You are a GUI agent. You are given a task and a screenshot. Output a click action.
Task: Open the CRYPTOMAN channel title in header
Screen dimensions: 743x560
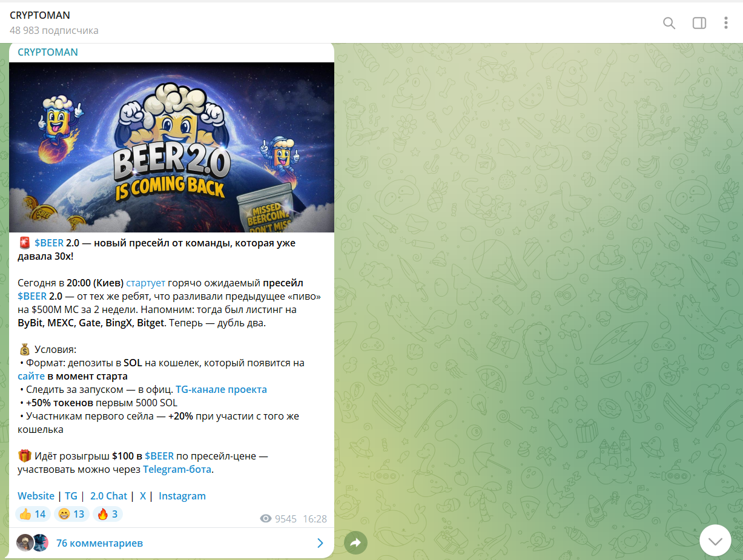pyautogui.click(x=40, y=15)
